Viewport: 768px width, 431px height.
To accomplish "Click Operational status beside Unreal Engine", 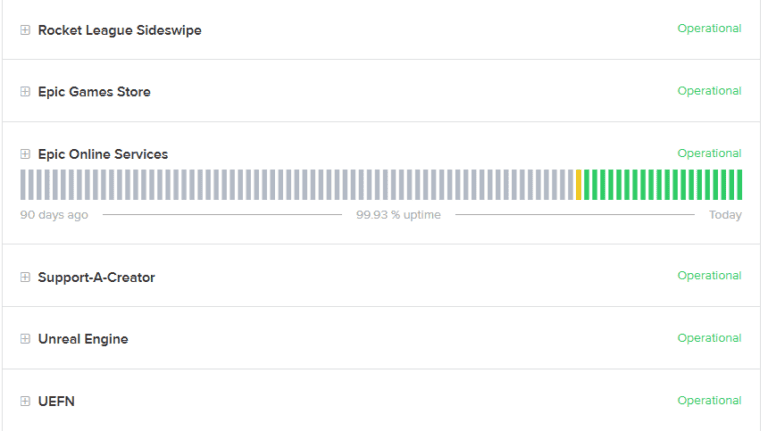I will [x=709, y=338].
